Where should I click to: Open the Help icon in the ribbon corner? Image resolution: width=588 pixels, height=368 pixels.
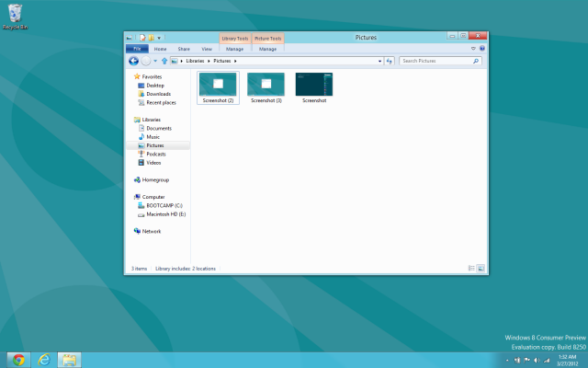(x=482, y=49)
